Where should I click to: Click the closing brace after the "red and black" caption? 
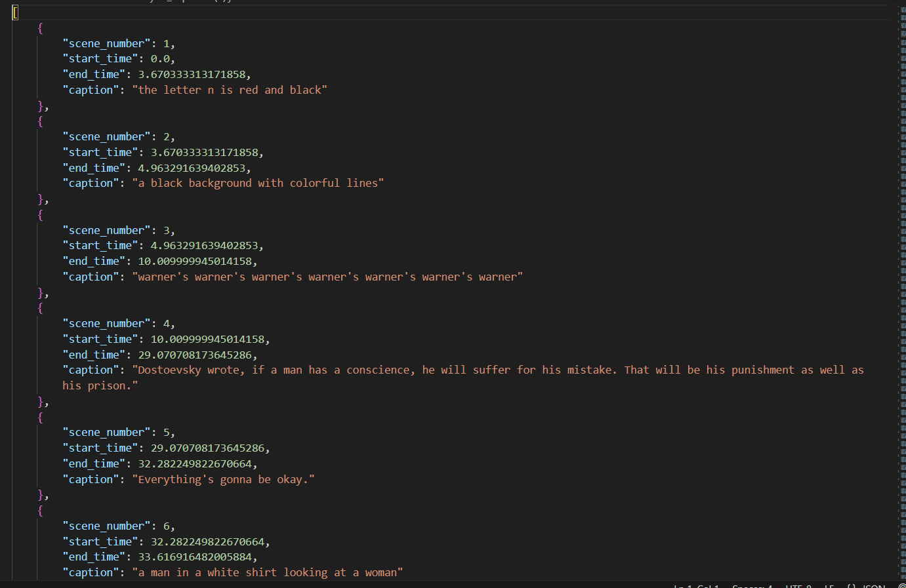tap(41, 106)
